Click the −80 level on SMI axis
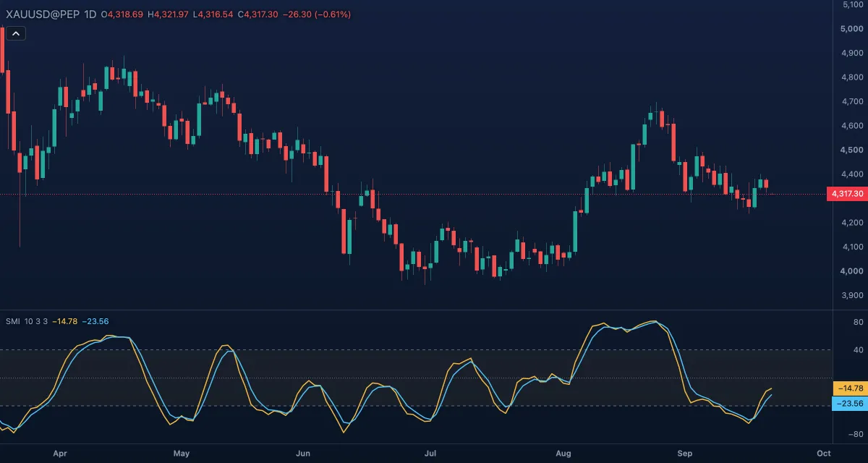868x463 pixels. tap(855, 434)
